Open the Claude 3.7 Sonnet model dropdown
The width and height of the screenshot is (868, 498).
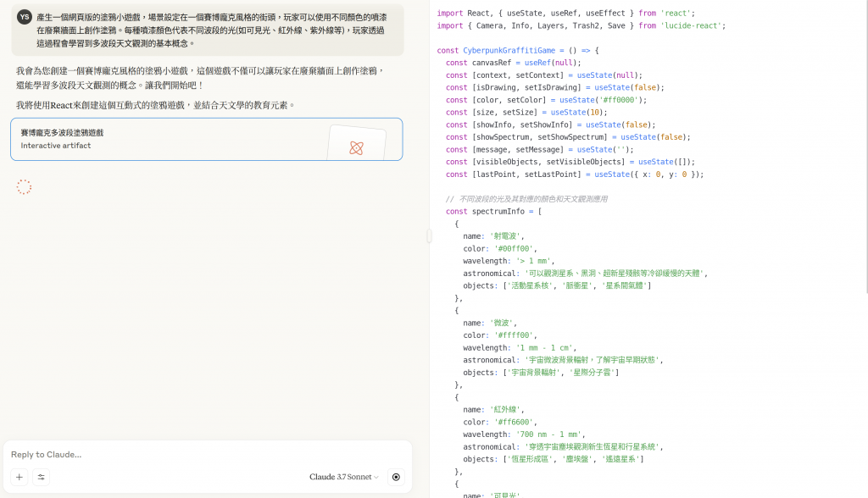coord(344,477)
